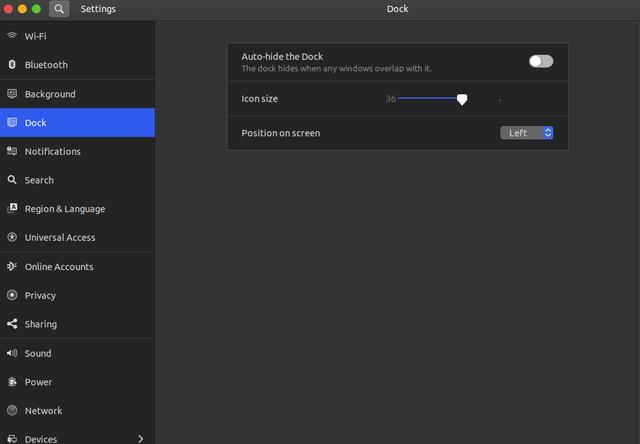Select Notifications in sidebar
Viewport: 640px width, 444px height.
[x=78, y=151]
